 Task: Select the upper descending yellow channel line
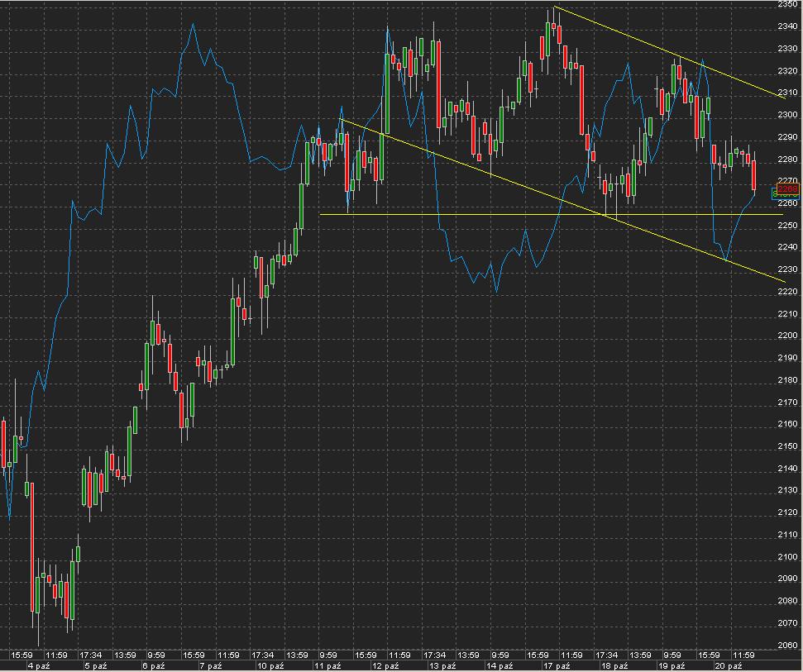(x=670, y=52)
